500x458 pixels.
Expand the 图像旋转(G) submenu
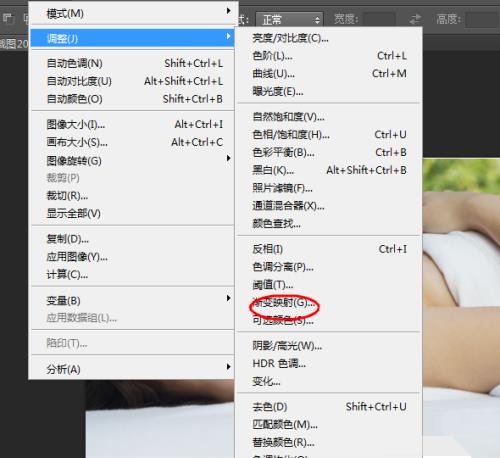pyautogui.click(x=133, y=160)
